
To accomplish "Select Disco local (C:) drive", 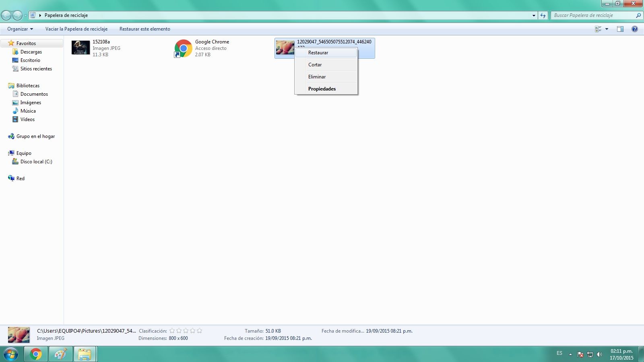I will pyautogui.click(x=36, y=162).
